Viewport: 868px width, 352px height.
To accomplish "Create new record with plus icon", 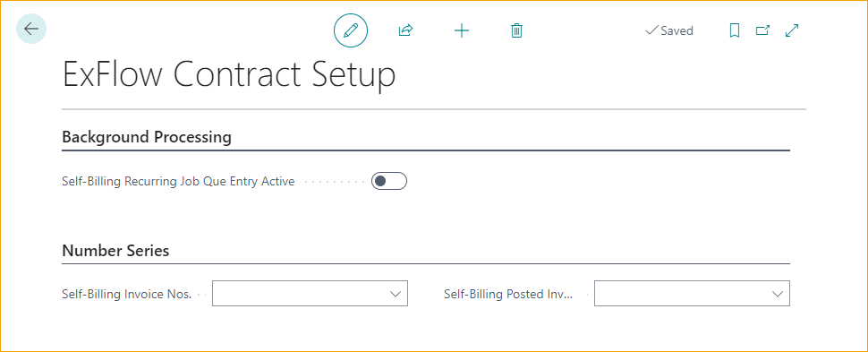I will [x=461, y=30].
